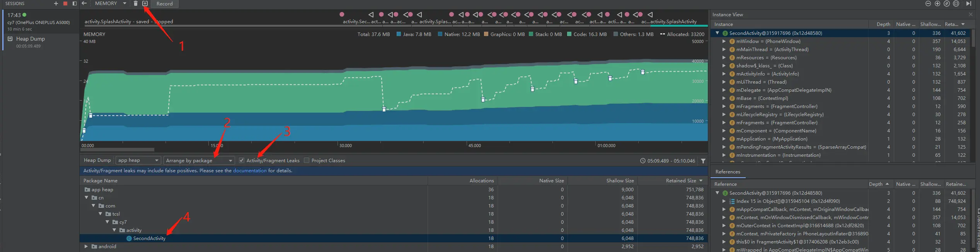Sort by Allocations column header
Image resolution: width=980 pixels, height=252 pixels.
(462, 181)
